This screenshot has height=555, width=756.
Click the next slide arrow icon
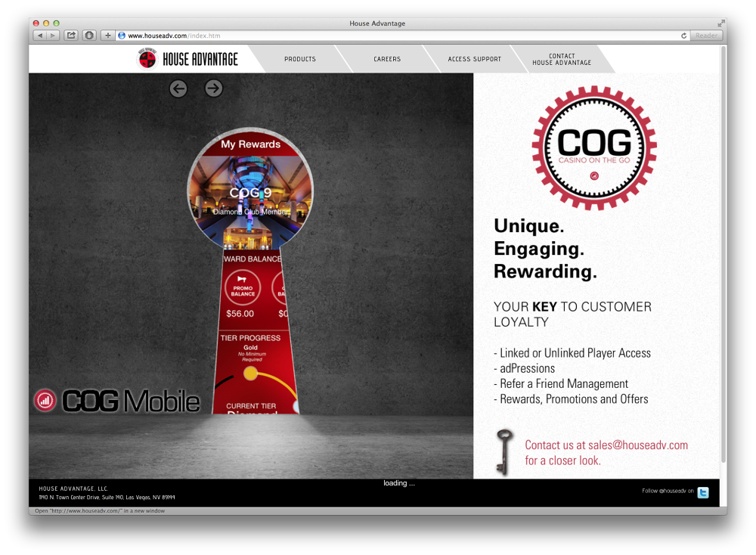tap(214, 88)
